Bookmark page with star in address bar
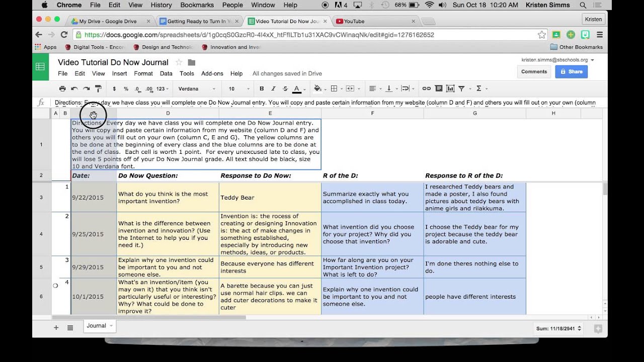 (x=542, y=35)
